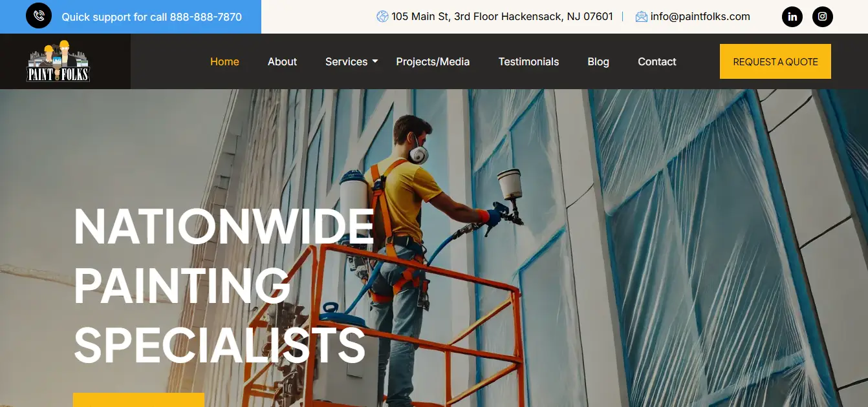This screenshot has height=407, width=868.
Task: Click the Paint Folks logo
Action: [58, 61]
